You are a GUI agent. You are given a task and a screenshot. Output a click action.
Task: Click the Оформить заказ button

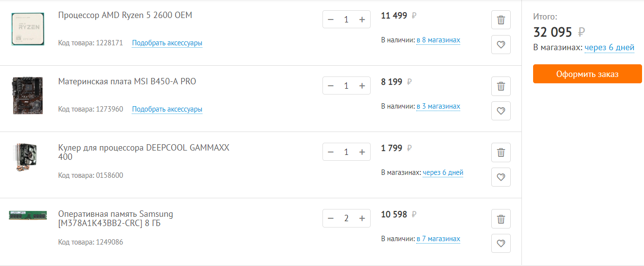click(x=587, y=74)
